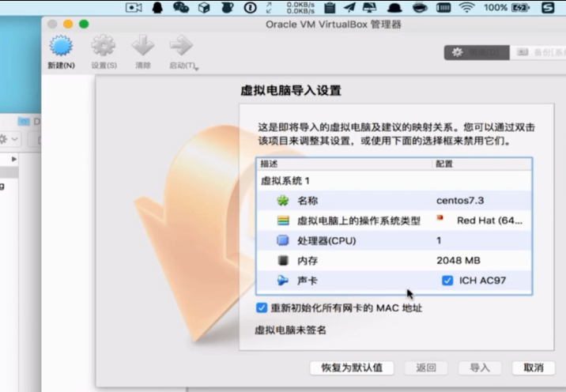Open the QQ penguin menu bar icon
The width and height of the screenshot is (566, 392).
point(157,8)
